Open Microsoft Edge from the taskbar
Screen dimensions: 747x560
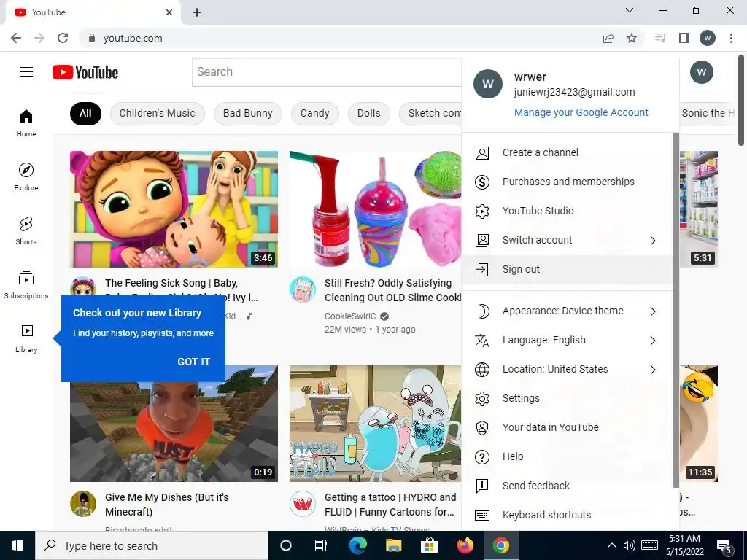pyautogui.click(x=357, y=545)
